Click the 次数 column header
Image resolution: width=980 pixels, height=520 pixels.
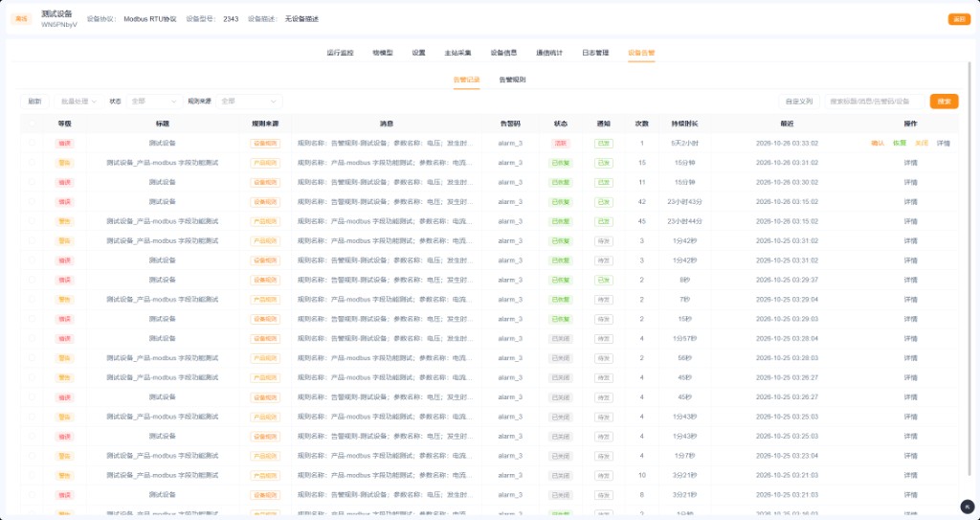(x=642, y=124)
